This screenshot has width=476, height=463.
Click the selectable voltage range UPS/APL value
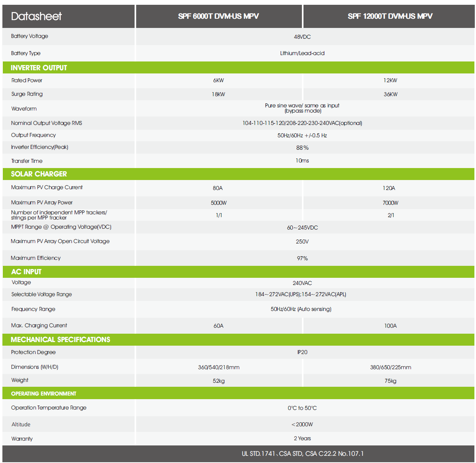coord(301,294)
